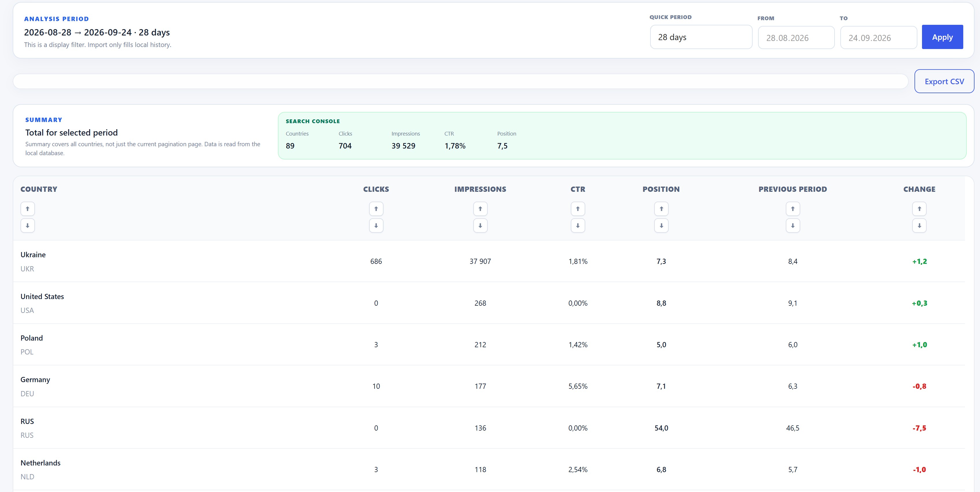Viewport: 980px width, 492px height.
Task: Click the analysis period date range heading
Action: [x=97, y=32]
